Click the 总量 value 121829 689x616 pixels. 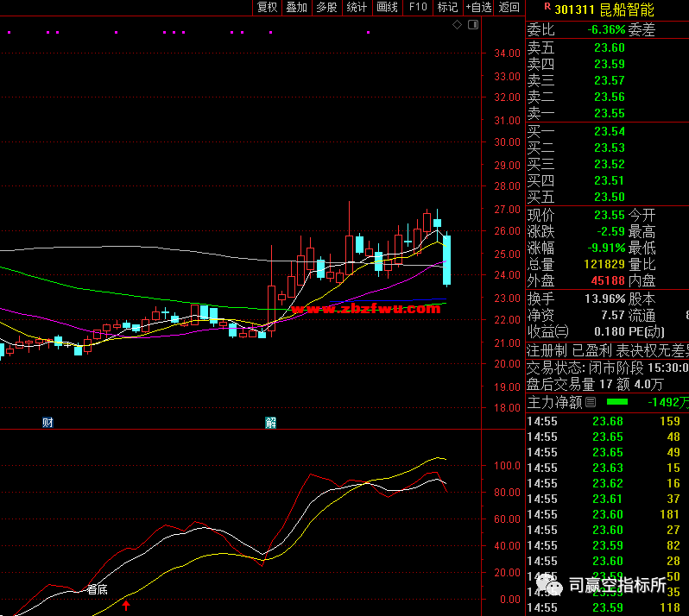point(604,264)
